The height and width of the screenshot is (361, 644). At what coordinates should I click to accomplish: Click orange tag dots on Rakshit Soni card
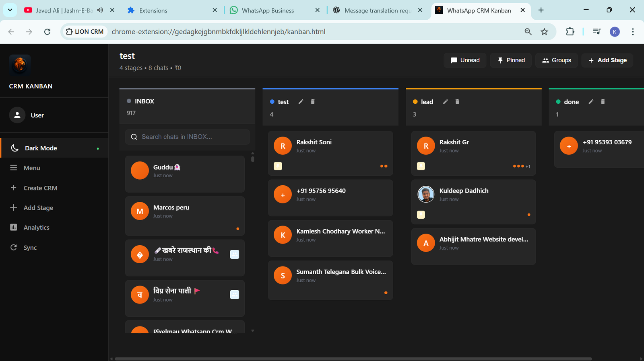click(384, 166)
